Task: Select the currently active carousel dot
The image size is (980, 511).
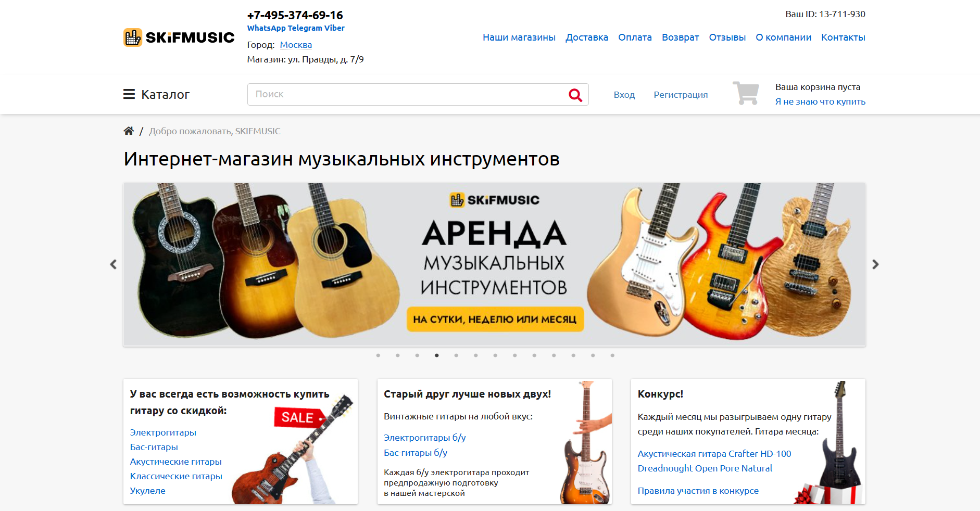Action: click(x=436, y=355)
